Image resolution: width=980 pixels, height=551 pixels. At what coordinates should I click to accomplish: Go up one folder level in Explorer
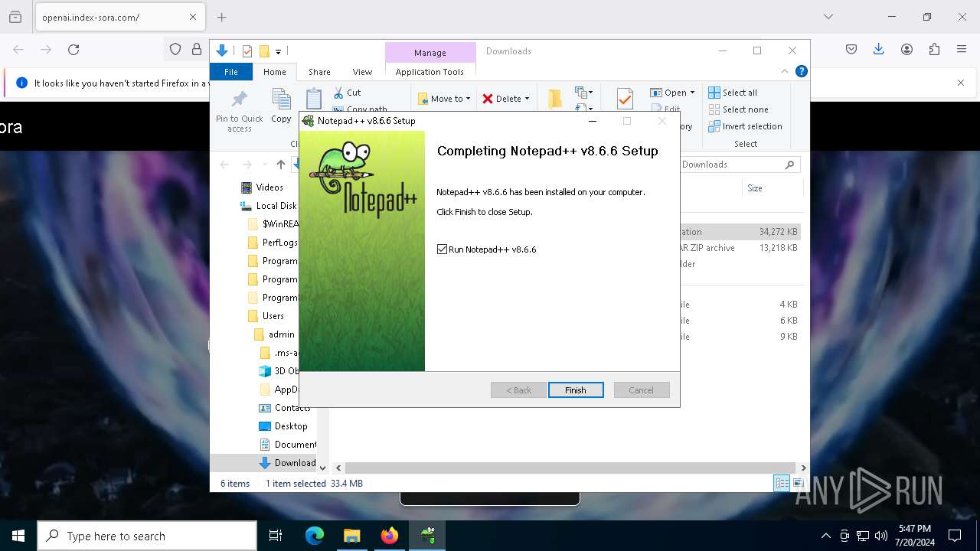pyautogui.click(x=281, y=165)
